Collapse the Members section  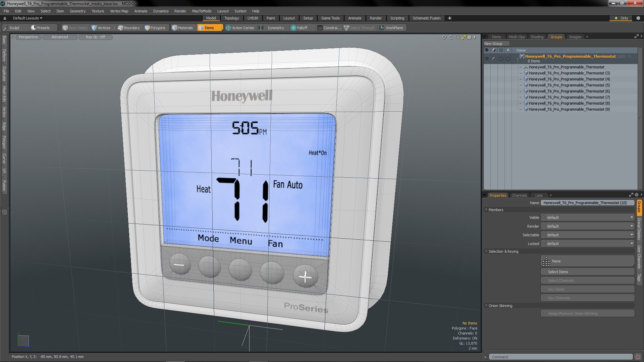(486, 210)
